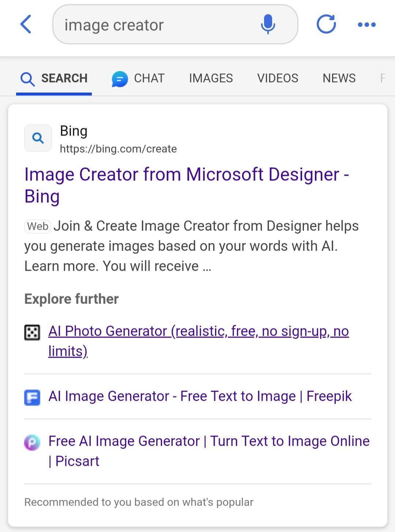
Task: Click the Bing site favicon icon
Action: (38, 138)
